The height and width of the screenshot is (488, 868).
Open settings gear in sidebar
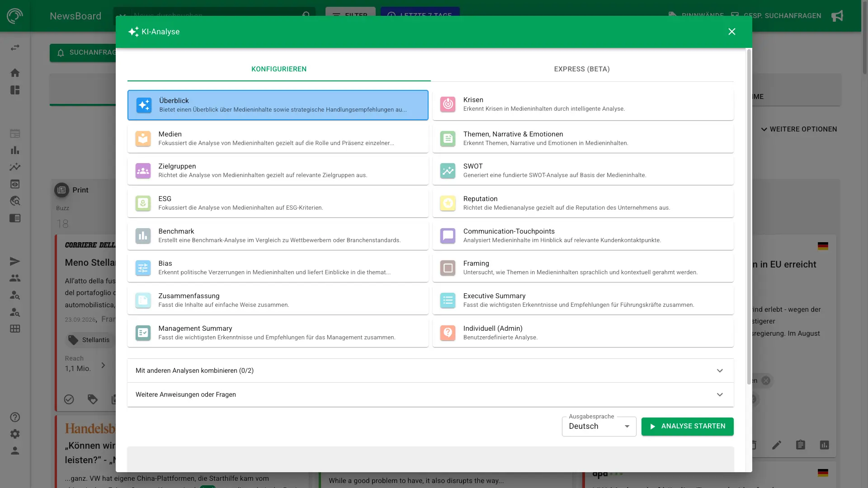(15, 434)
